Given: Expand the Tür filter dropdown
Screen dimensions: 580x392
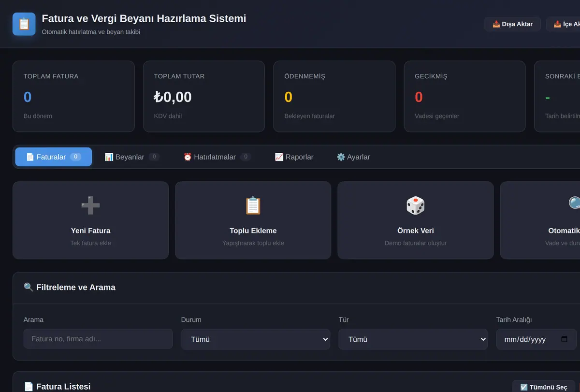Looking at the screenshot, I should (413, 339).
